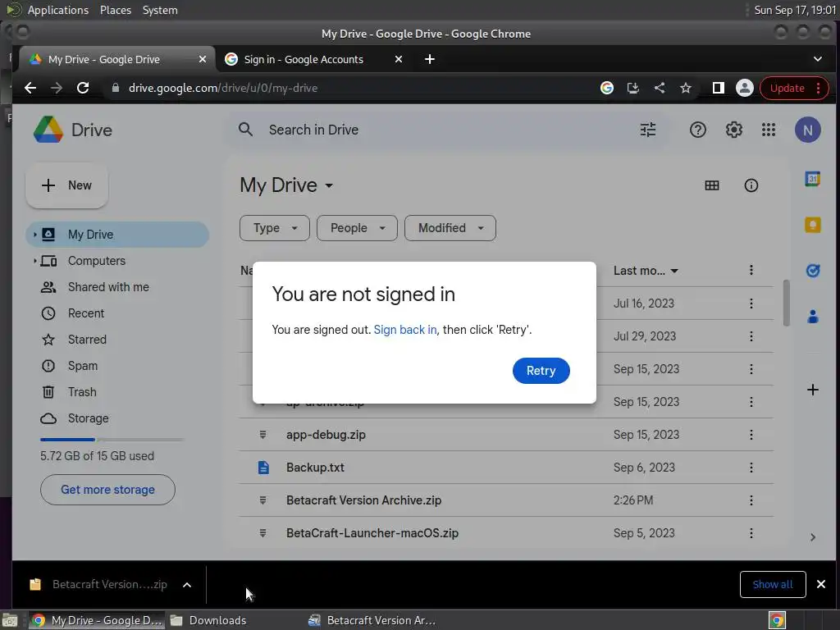
Task: Click the Google icon in the address bar
Action: coord(606,89)
